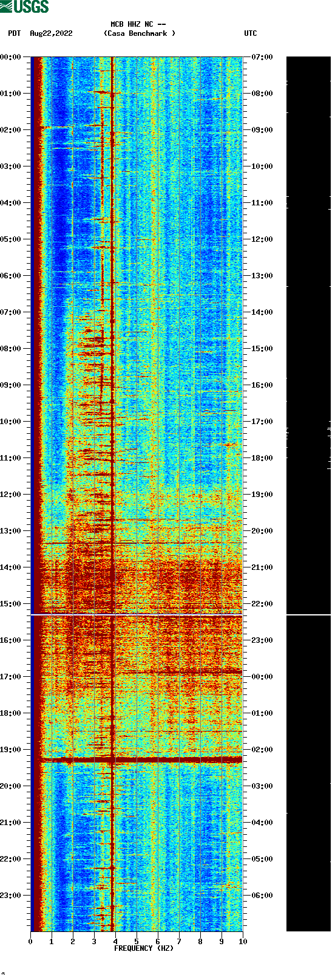Click the 5 Hz frequency axis tick label
This screenshot has height=980, width=335.
137,942
